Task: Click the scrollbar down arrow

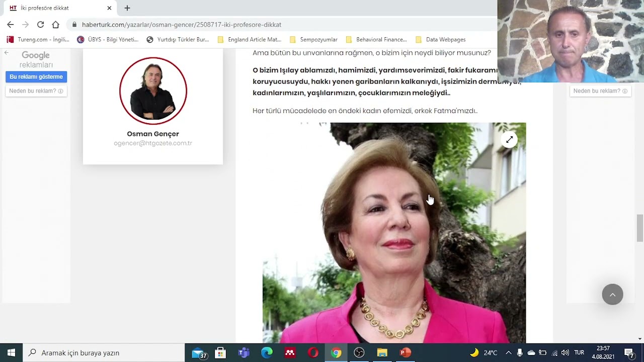Action: (x=640, y=339)
